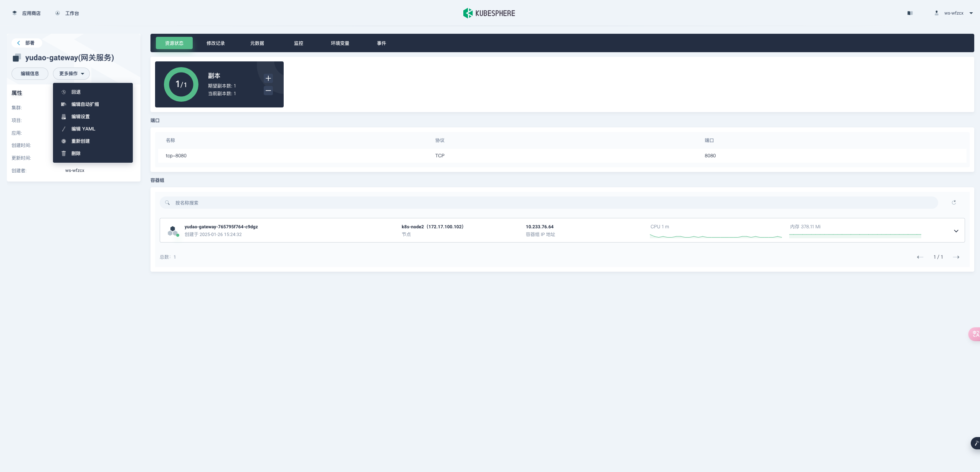This screenshot has width=980, height=472.
Task: Switch to the 事件 tab
Action: (382, 43)
